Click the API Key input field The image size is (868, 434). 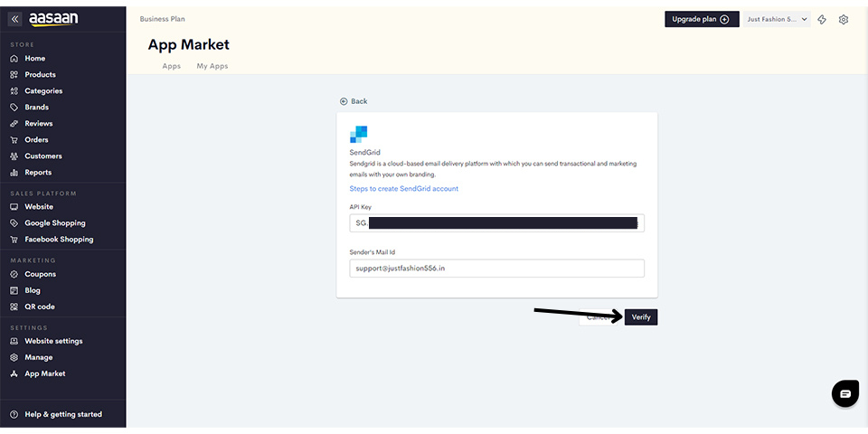pyautogui.click(x=497, y=223)
